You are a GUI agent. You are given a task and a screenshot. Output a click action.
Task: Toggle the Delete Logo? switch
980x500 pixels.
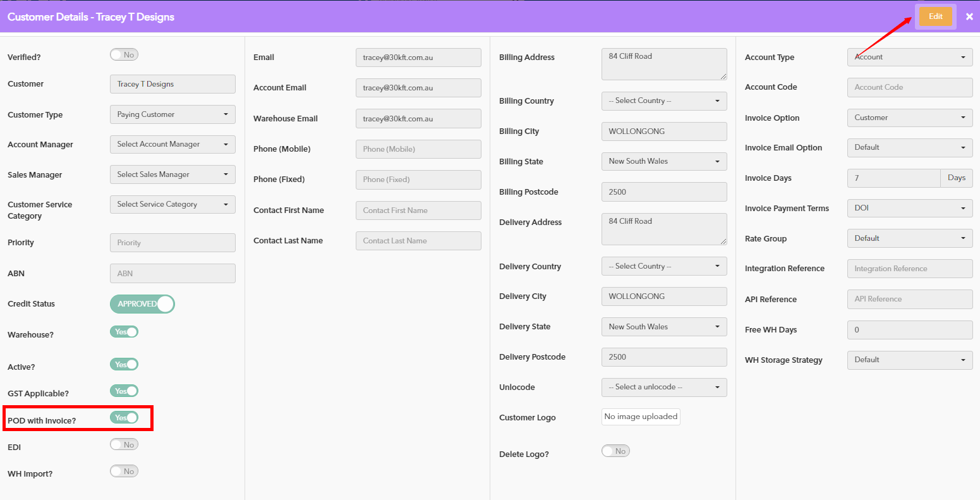[615, 451]
